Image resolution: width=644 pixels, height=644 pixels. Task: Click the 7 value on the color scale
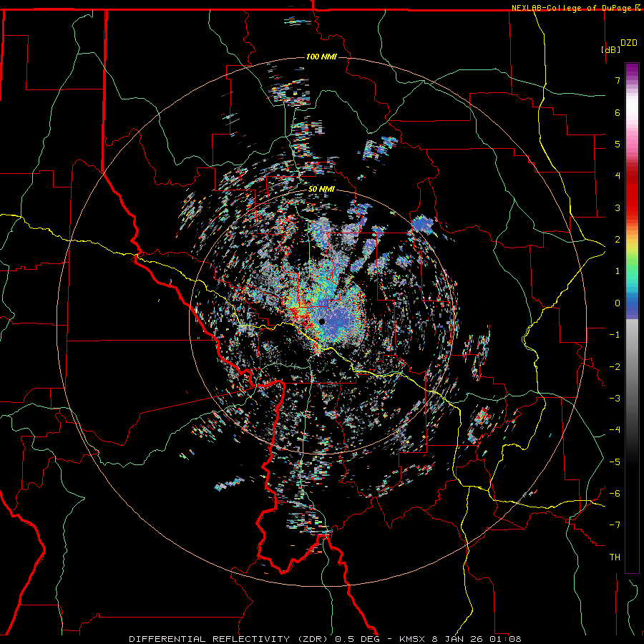[618, 80]
